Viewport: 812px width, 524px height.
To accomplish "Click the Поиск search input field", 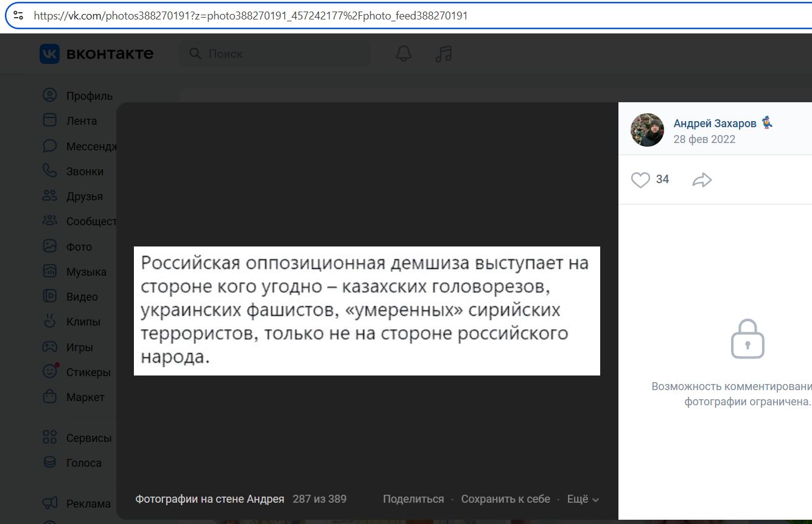I will [275, 54].
